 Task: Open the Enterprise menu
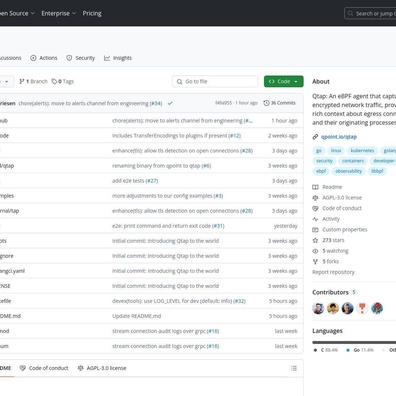click(x=59, y=13)
